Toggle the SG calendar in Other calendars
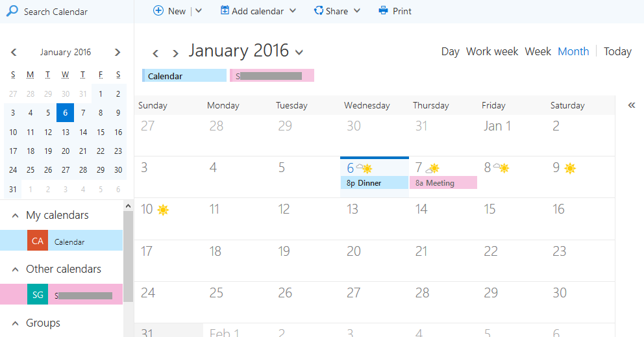This screenshot has width=644, height=337. pyautogui.click(x=61, y=294)
